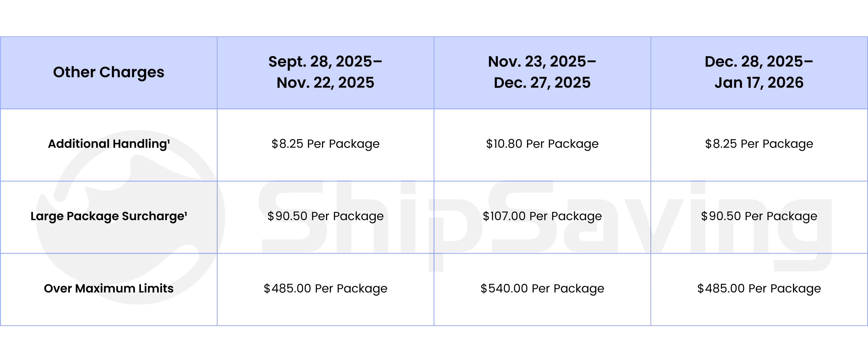Click the $10.80 Per Package cell
868x362 pixels.
coord(542,144)
